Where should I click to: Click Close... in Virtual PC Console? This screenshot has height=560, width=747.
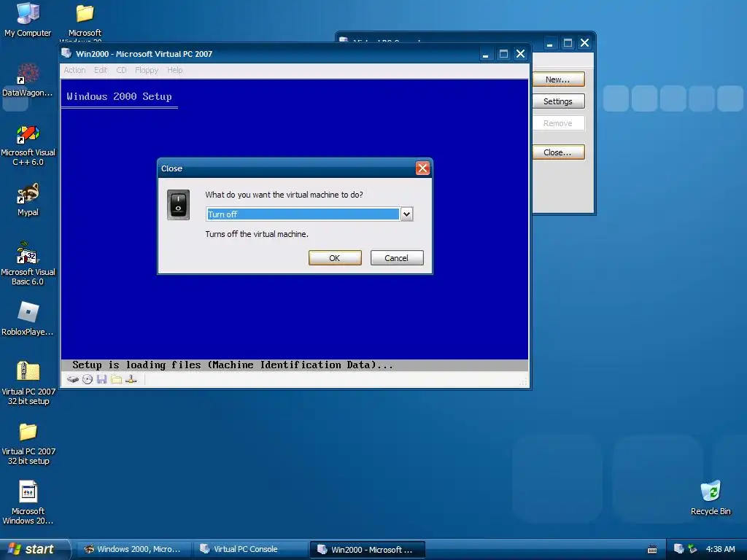coord(558,152)
